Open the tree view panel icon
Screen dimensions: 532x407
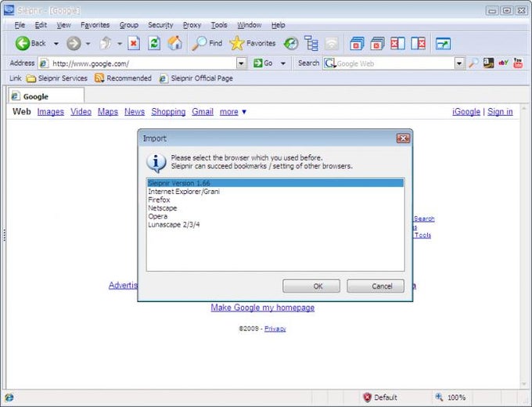coord(311,44)
